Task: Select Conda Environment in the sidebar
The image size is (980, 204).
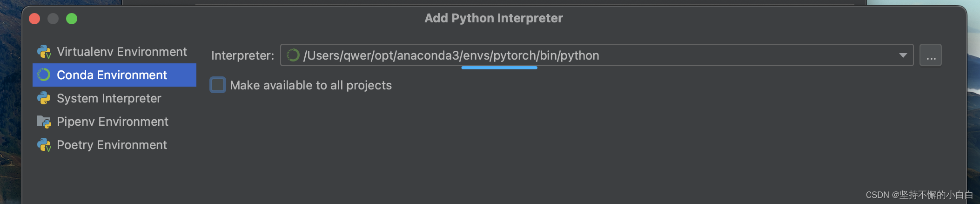Action: [x=114, y=75]
